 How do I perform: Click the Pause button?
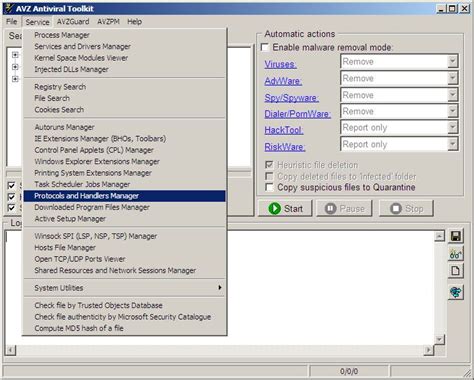click(x=344, y=208)
